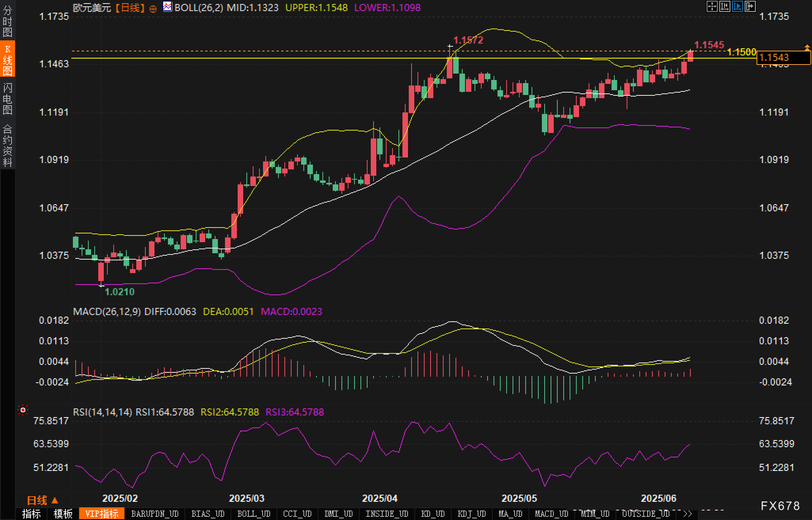Switch to 分时图 view in sidebar
The height and width of the screenshot is (520, 812).
(8, 21)
